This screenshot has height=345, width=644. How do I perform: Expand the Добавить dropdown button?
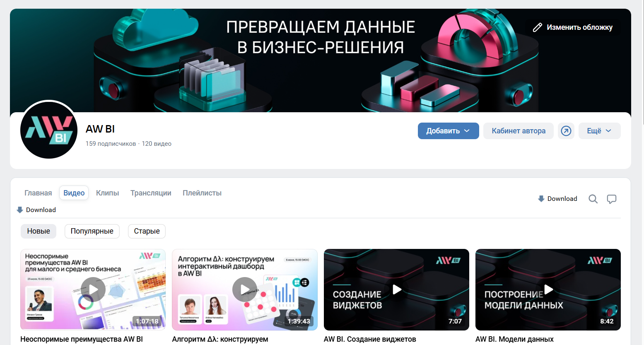click(x=448, y=131)
